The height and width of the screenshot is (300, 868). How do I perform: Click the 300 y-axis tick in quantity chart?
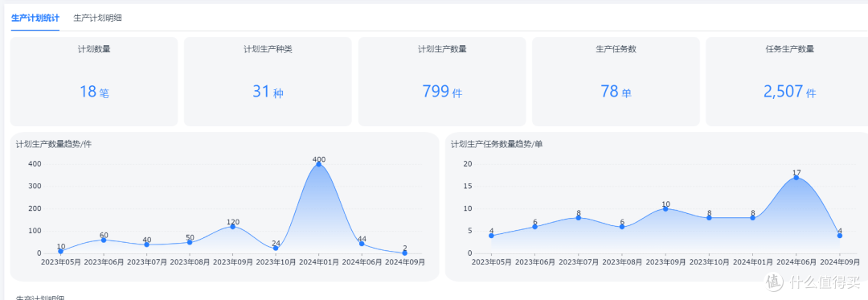pos(35,186)
